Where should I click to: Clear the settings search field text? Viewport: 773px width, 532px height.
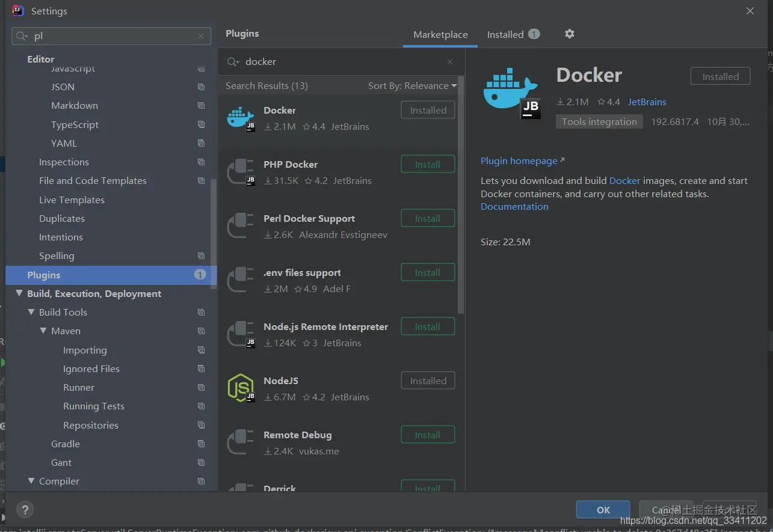click(201, 36)
